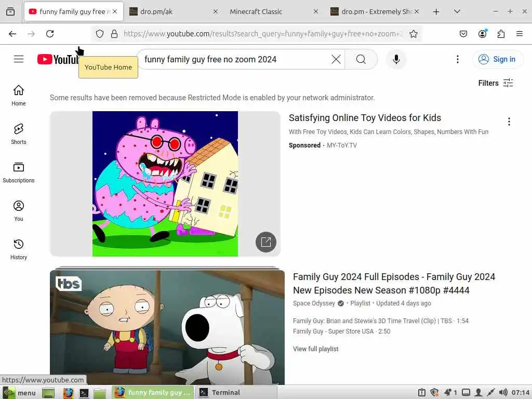Open options menu for the sponsored result
This screenshot has height=399, width=532.
(x=509, y=122)
